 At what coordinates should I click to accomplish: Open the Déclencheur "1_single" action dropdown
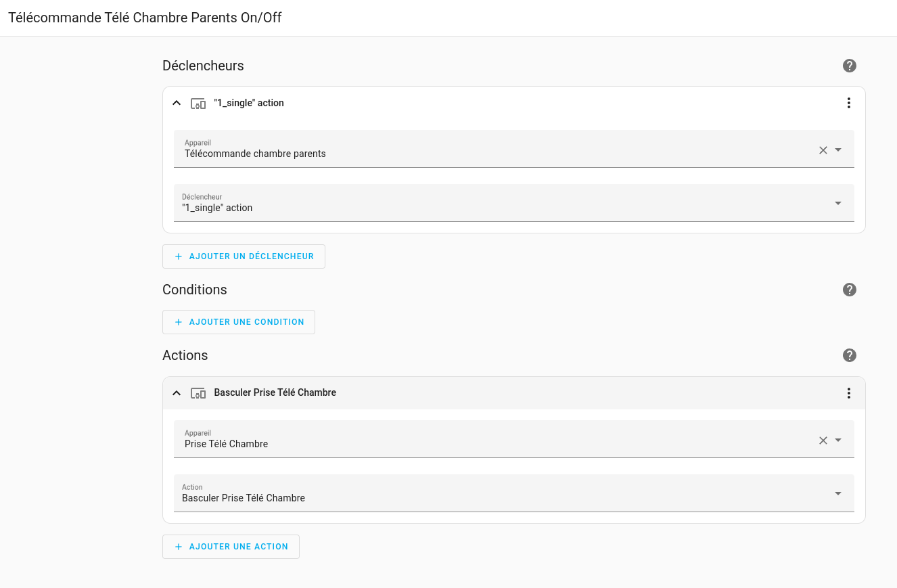point(514,202)
